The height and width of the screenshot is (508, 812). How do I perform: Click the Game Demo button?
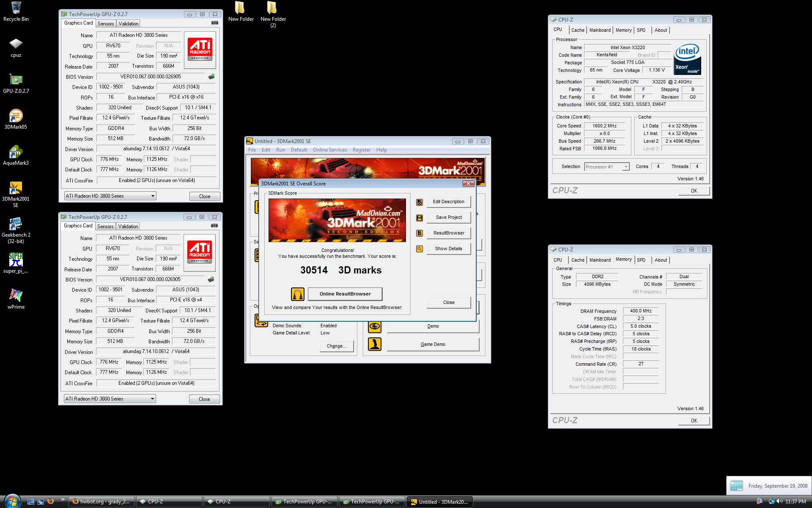(433, 344)
